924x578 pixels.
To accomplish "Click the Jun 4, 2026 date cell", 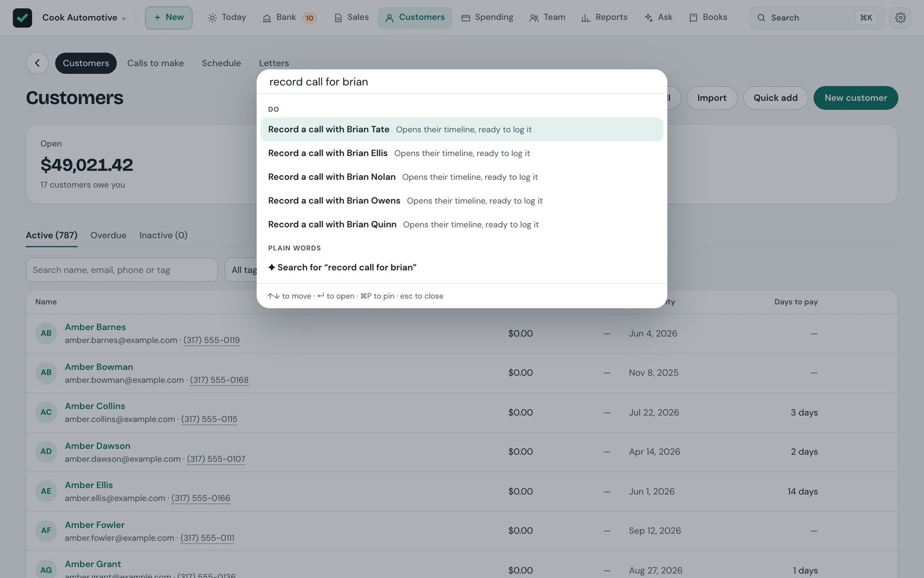I will coord(653,334).
